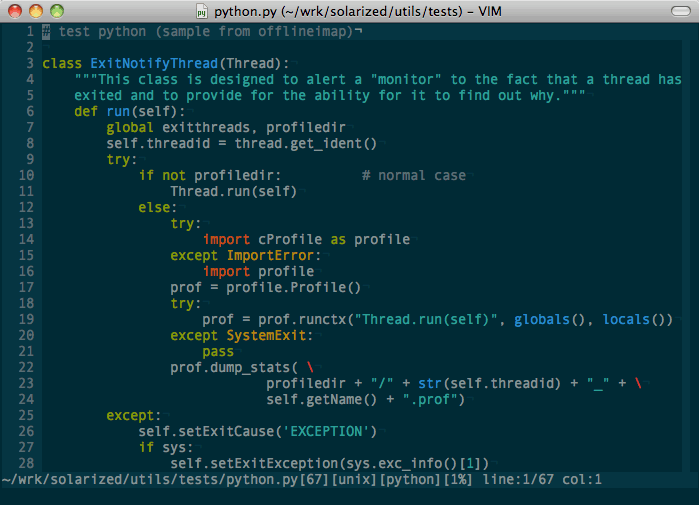Minimize the VIM window with yellow button
The width and height of the screenshot is (699, 505).
[x=36, y=11]
